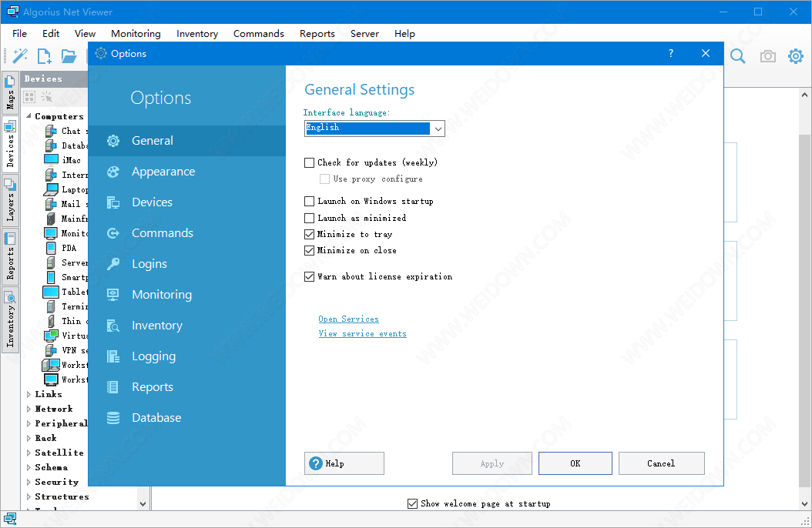Expand the Links tree node
Image resolution: width=812 pixels, height=528 pixels.
pos(29,394)
